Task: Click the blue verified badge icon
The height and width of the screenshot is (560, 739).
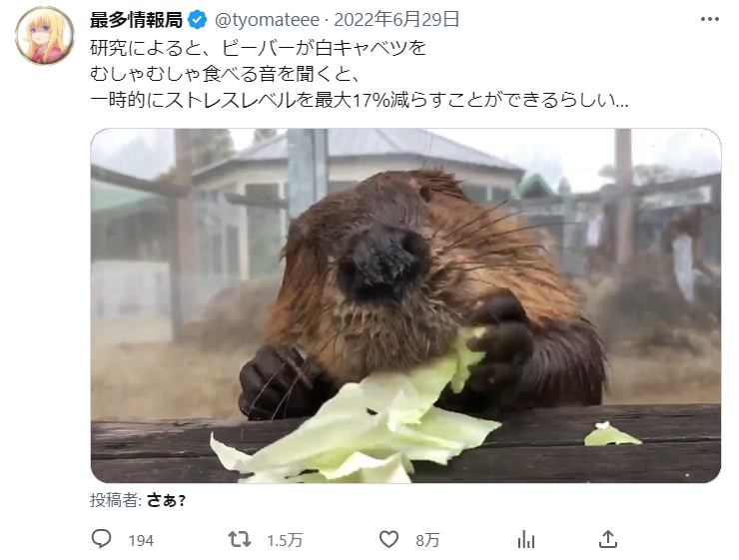Action: [198, 20]
